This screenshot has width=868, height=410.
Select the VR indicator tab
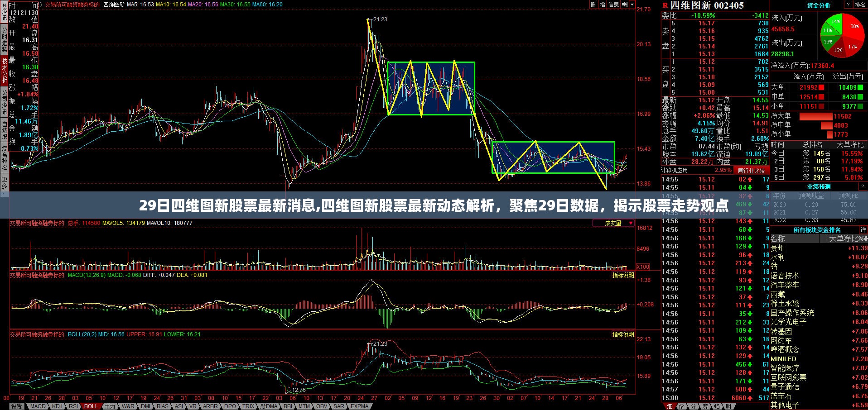click(193, 406)
